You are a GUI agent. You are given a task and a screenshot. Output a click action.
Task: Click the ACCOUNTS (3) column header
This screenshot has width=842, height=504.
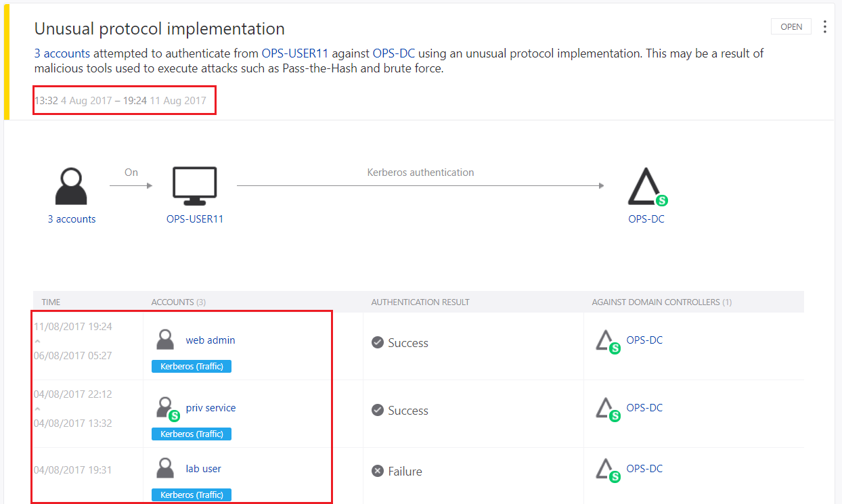click(x=179, y=302)
